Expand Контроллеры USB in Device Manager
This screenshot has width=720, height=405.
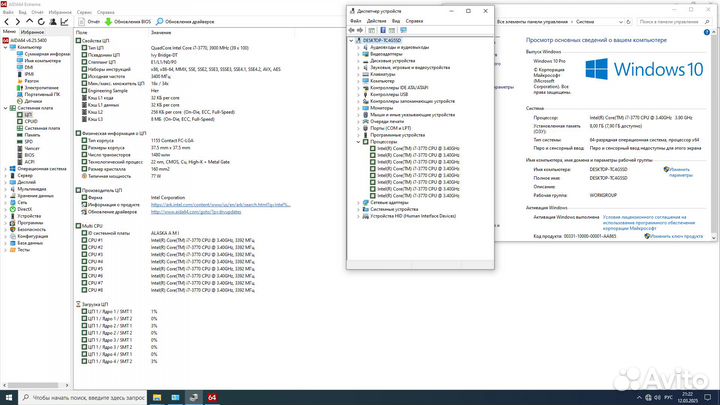[358, 95]
